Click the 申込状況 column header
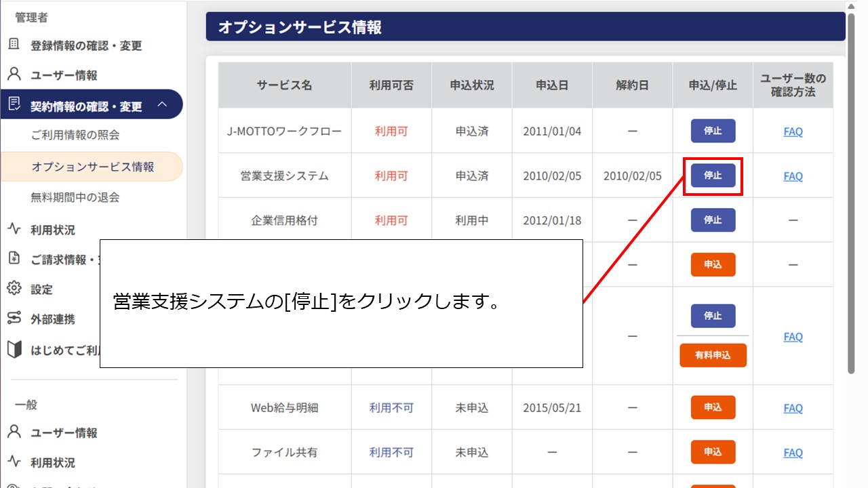The height and width of the screenshot is (488, 868). 472,85
